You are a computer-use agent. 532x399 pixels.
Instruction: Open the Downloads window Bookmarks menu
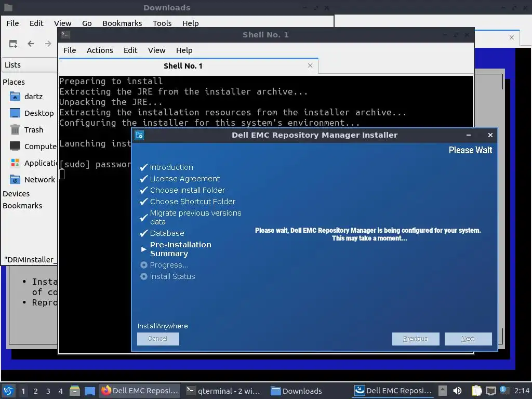click(x=122, y=23)
